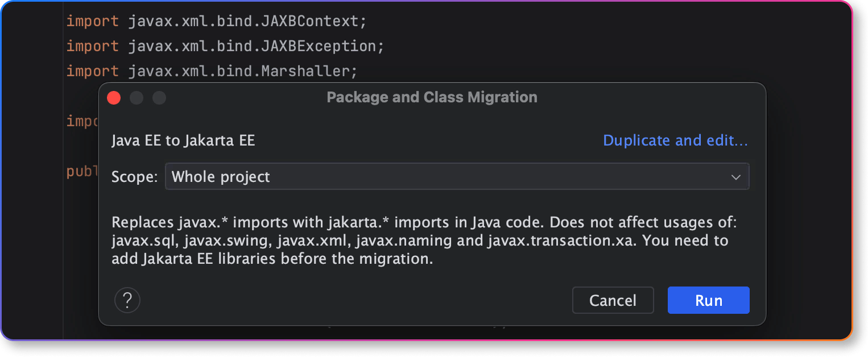
Task: Click the JAXBContext import line in editor
Action: (217, 21)
